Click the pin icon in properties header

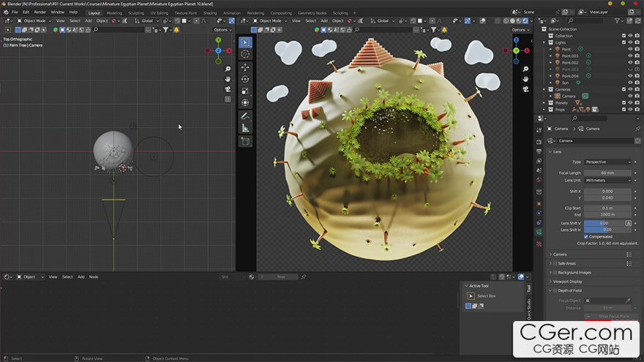pyautogui.click(x=637, y=129)
